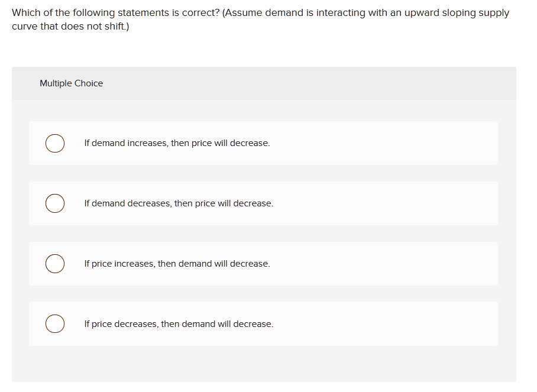Click the answer 'If demand decreases, then price will decrease'

tap(179, 203)
